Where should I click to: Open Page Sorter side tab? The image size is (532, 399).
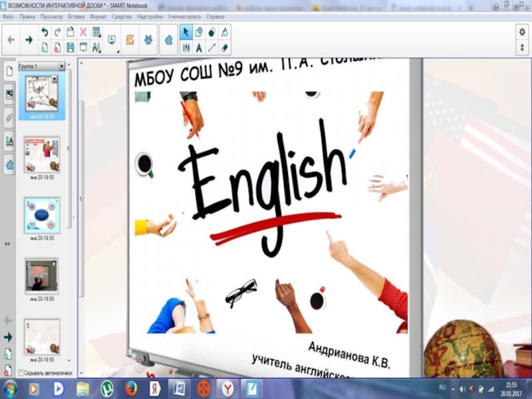pos(9,71)
